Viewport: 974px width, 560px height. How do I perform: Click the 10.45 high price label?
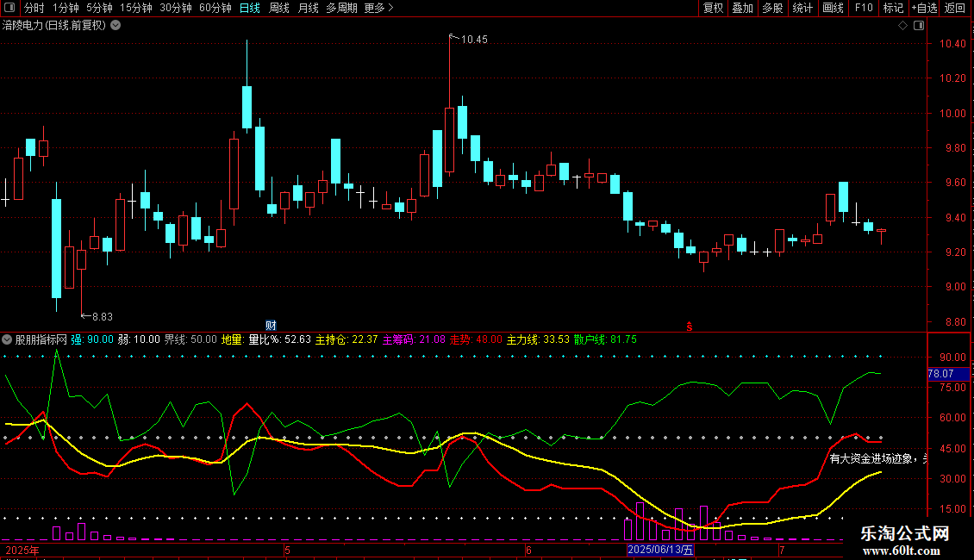(474, 40)
